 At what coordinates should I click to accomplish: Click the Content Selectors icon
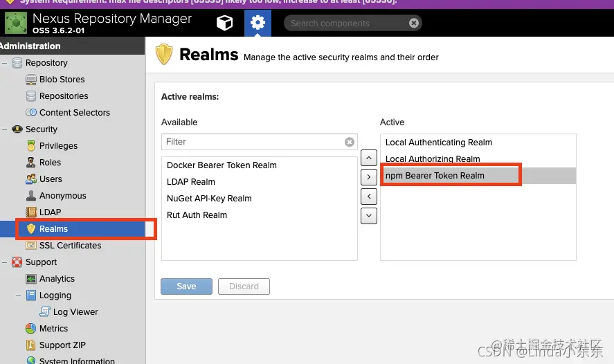pyautogui.click(x=31, y=112)
